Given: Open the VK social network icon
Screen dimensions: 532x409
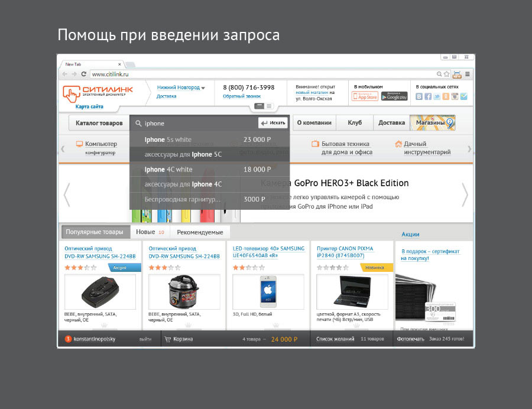Looking at the screenshot, I should (419, 96).
